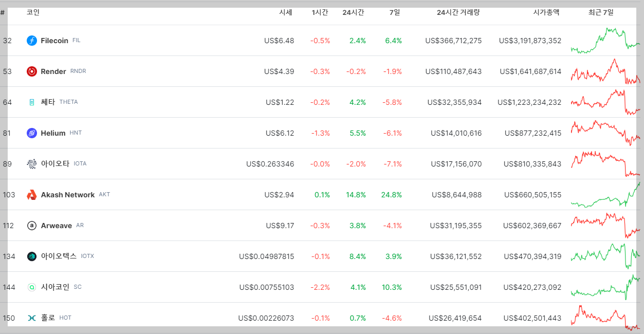Click the AKT ticker symbol
This screenshot has width=644, height=334.
[104, 195]
